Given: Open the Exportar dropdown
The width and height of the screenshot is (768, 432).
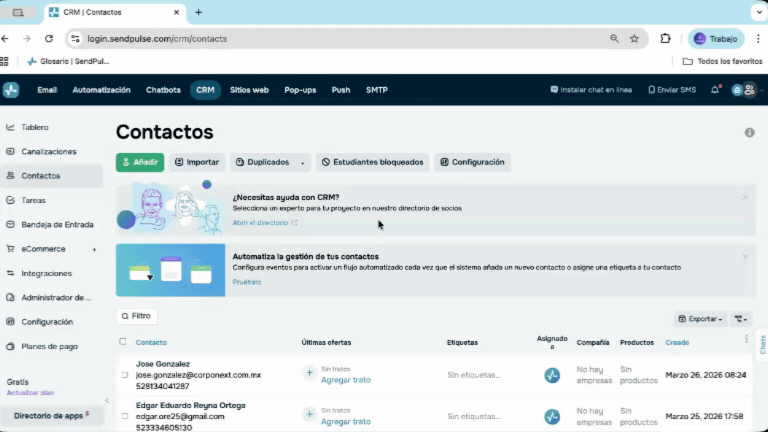Looking at the screenshot, I should click(700, 319).
